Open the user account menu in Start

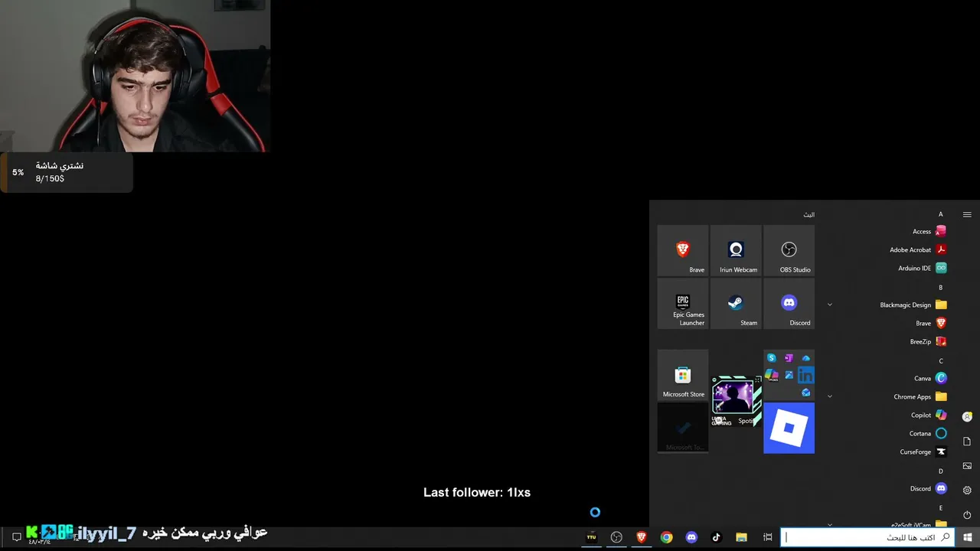pyautogui.click(x=967, y=417)
